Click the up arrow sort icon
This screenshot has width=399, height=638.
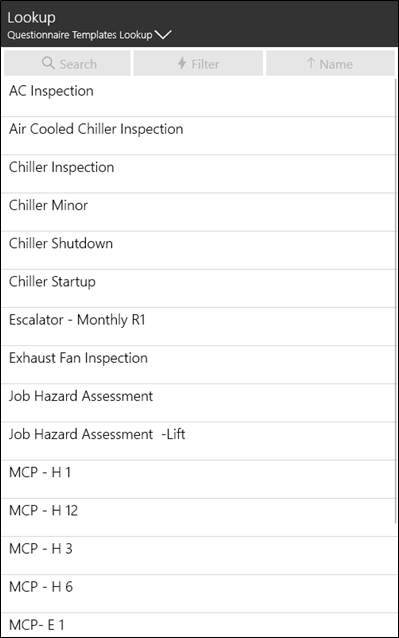311,63
